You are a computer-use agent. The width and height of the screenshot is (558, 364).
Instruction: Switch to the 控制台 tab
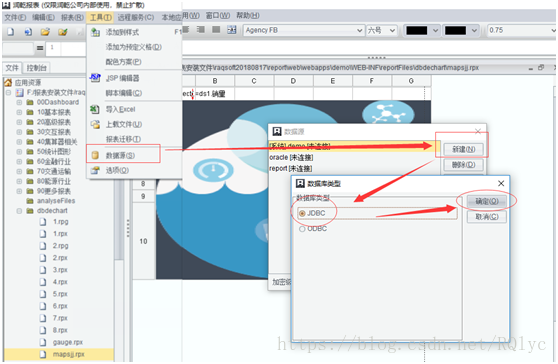coord(36,68)
